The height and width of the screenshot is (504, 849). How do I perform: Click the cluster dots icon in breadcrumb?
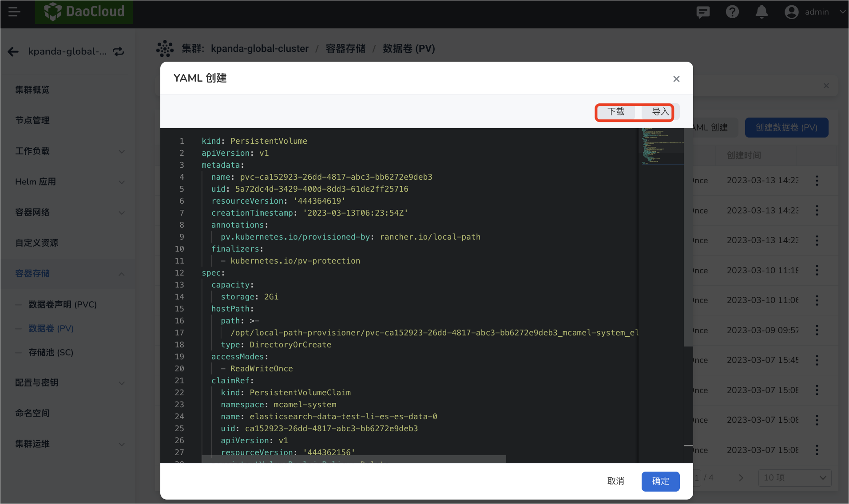click(165, 49)
